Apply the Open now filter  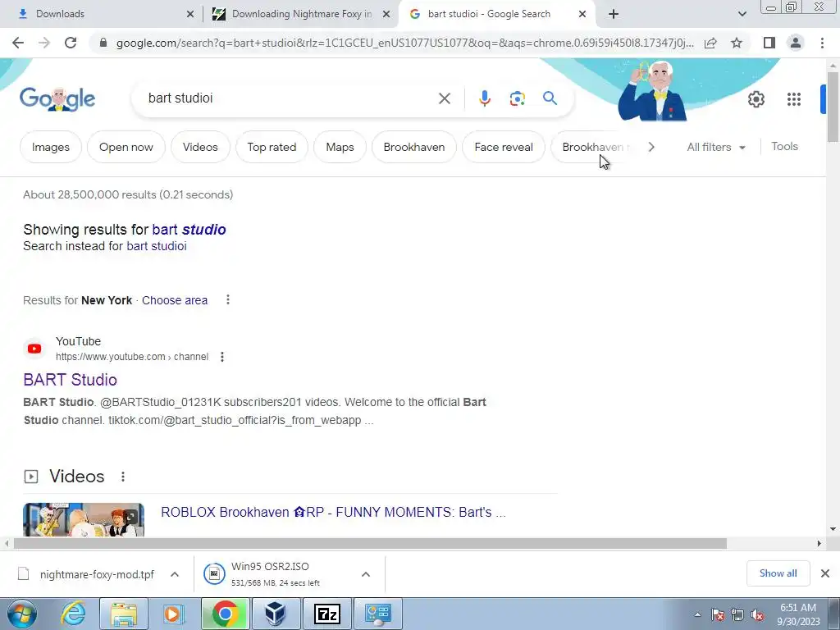(x=126, y=147)
